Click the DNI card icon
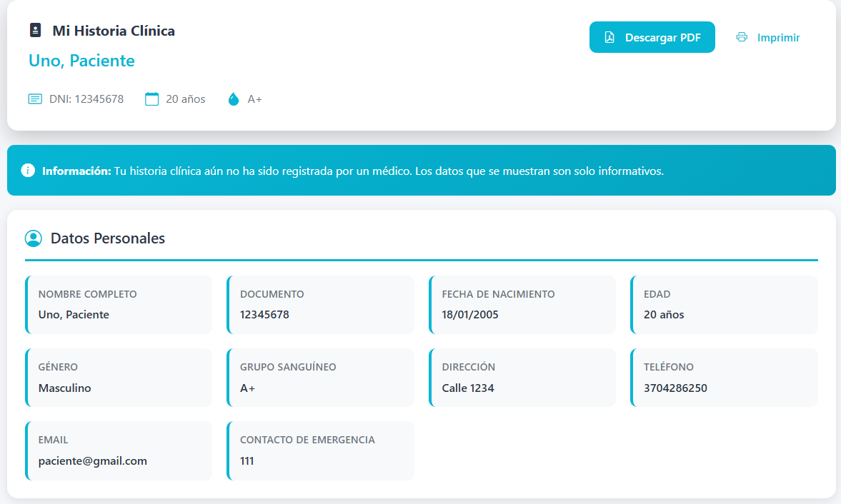841x504 pixels. pos(35,99)
